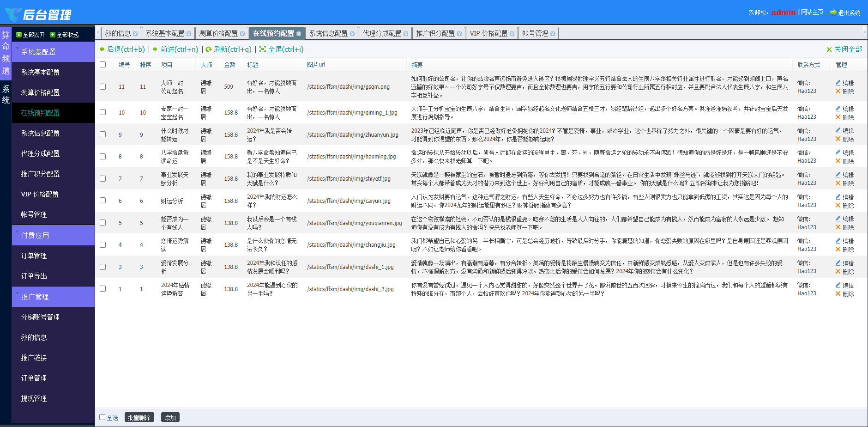Collapse the 系统基配置 sidebar section
Image resolution: width=868 pixels, height=427 pixels.
[53, 52]
